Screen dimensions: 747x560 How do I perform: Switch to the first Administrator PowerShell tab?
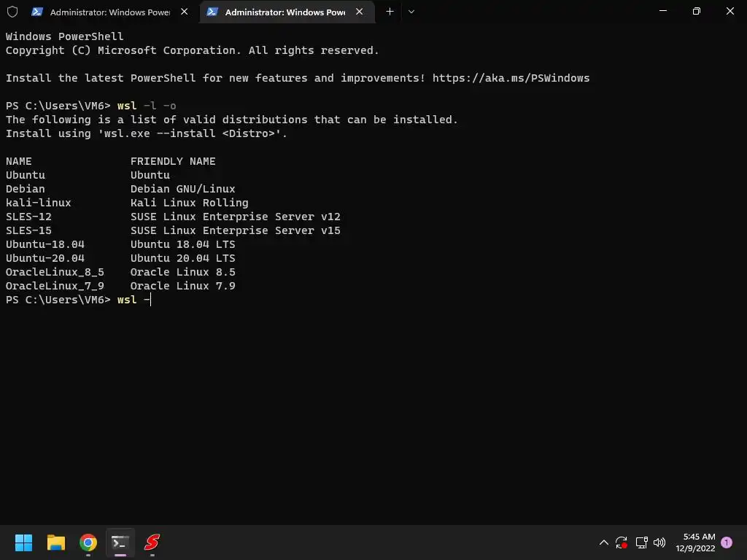(x=111, y=12)
